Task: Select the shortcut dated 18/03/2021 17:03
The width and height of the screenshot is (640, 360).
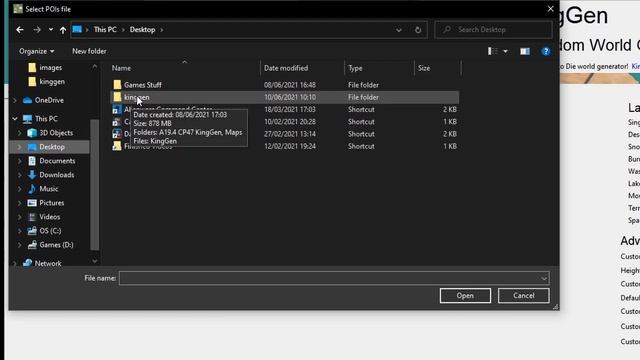Action: click(x=284, y=109)
